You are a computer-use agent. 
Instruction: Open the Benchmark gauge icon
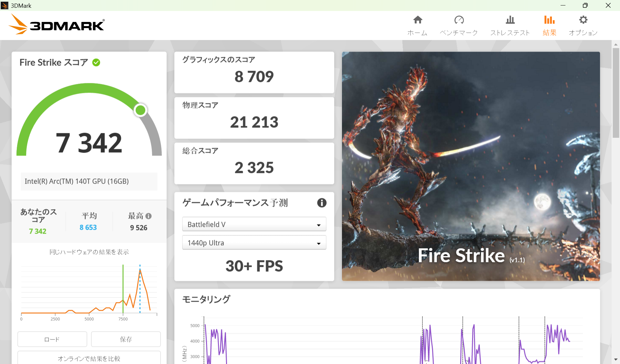pos(459,20)
